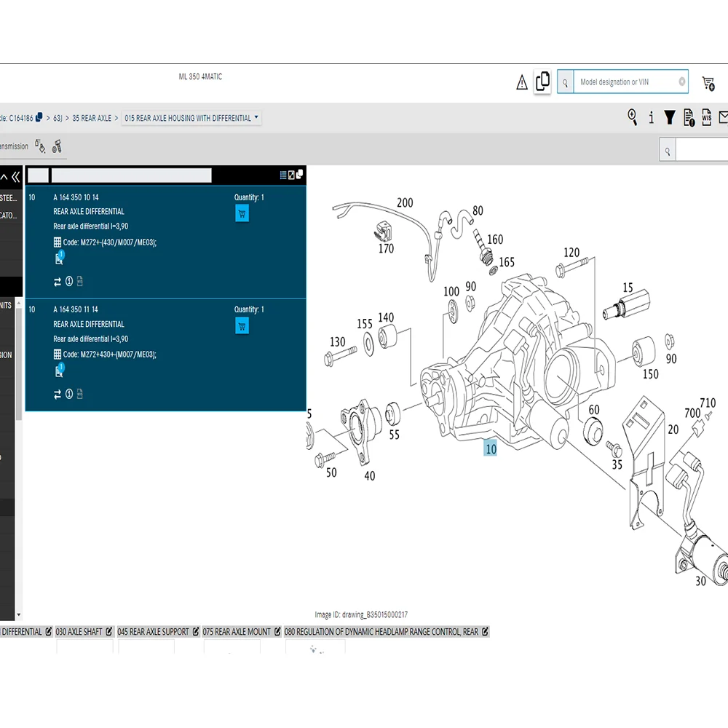Image resolution: width=728 pixels, height=728 pixels.
Task: Click the small filter field in parts header
Action: coord(38,175)
